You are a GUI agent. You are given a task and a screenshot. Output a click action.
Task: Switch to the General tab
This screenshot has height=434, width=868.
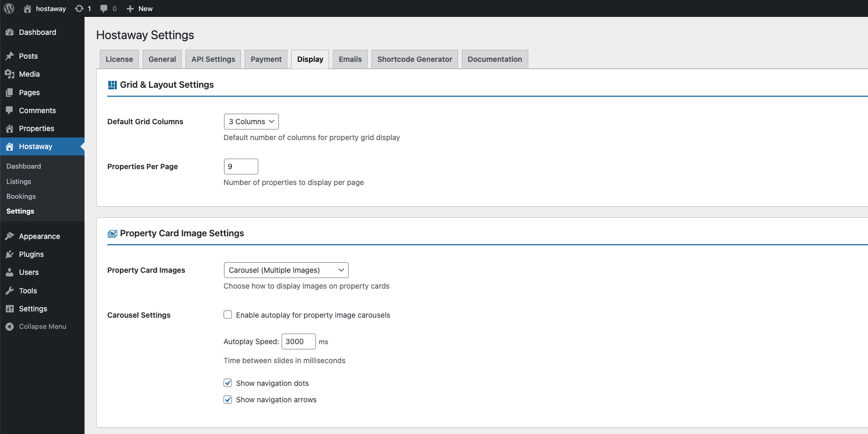click(x=162, y=59)
